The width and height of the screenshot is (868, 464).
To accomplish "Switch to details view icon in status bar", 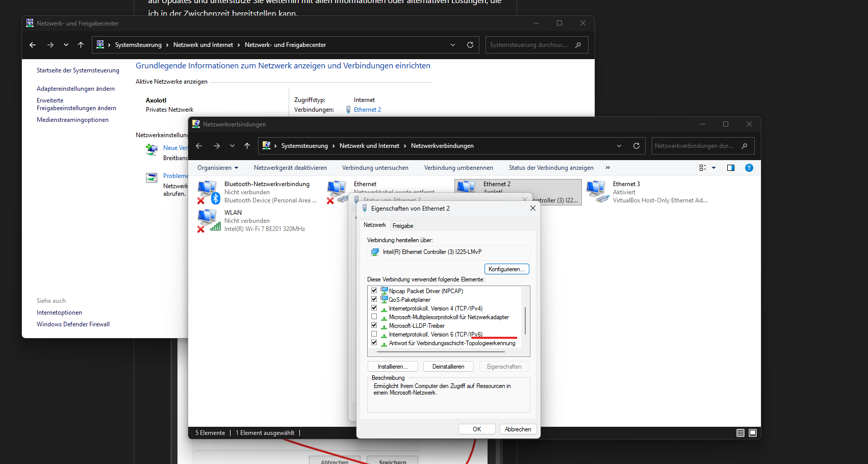I will click(741, 433).
